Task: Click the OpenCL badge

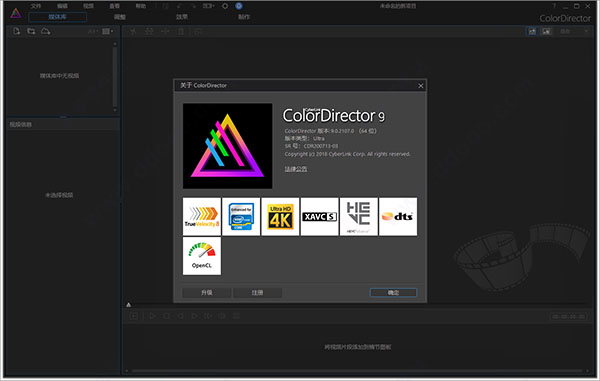Action: click(202, 256)
